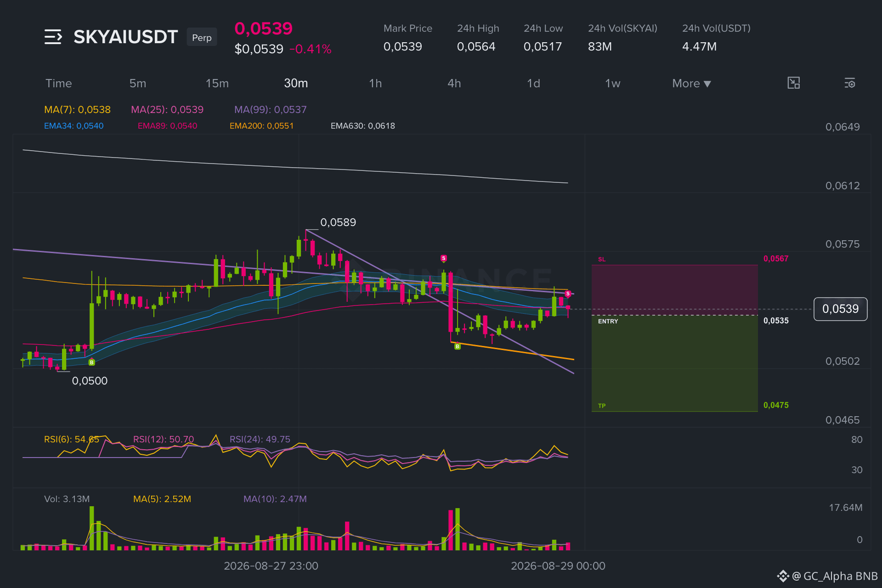
Task: Click the 2026-08-29 00:00 time label
Action: point(558,566)
